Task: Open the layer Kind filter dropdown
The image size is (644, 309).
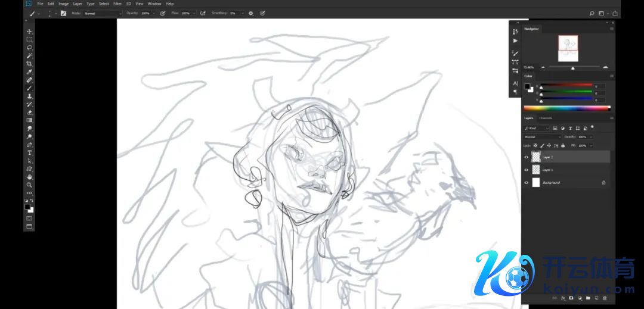Action: (537, 128)
